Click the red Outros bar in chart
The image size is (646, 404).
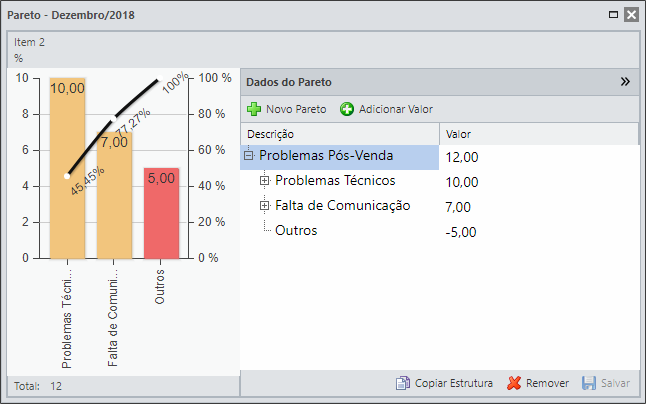pyautogui.click(x=162, y=213)
